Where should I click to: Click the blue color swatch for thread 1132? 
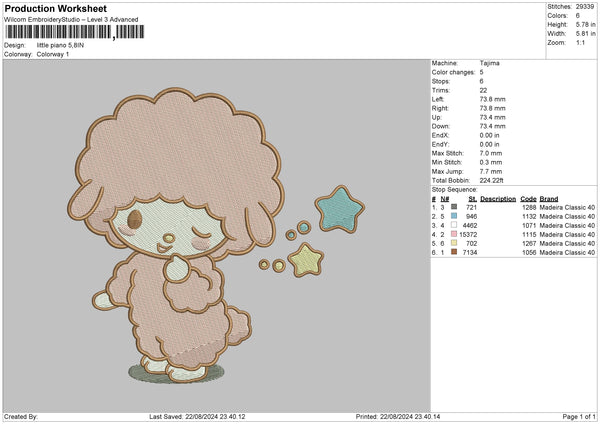click(x=454, y=216)
